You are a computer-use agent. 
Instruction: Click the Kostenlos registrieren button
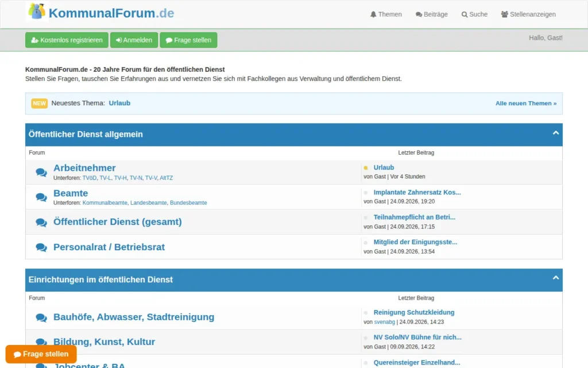67,40
